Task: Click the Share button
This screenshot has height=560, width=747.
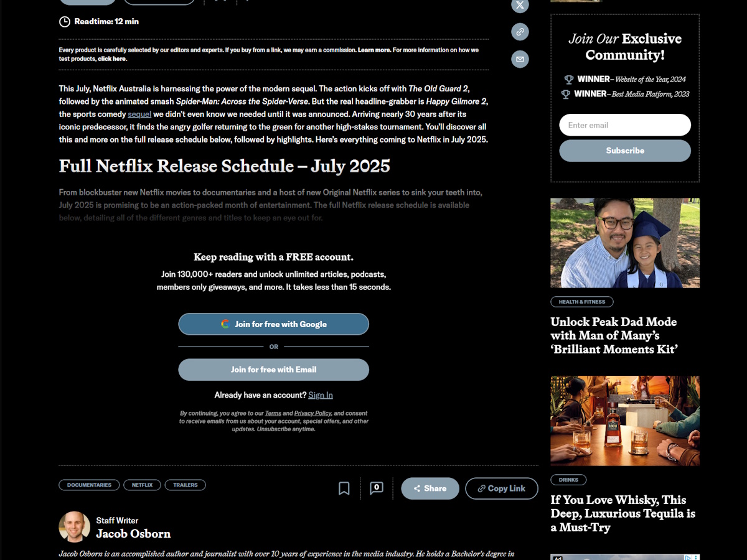Action: click(x=430, y=488)
